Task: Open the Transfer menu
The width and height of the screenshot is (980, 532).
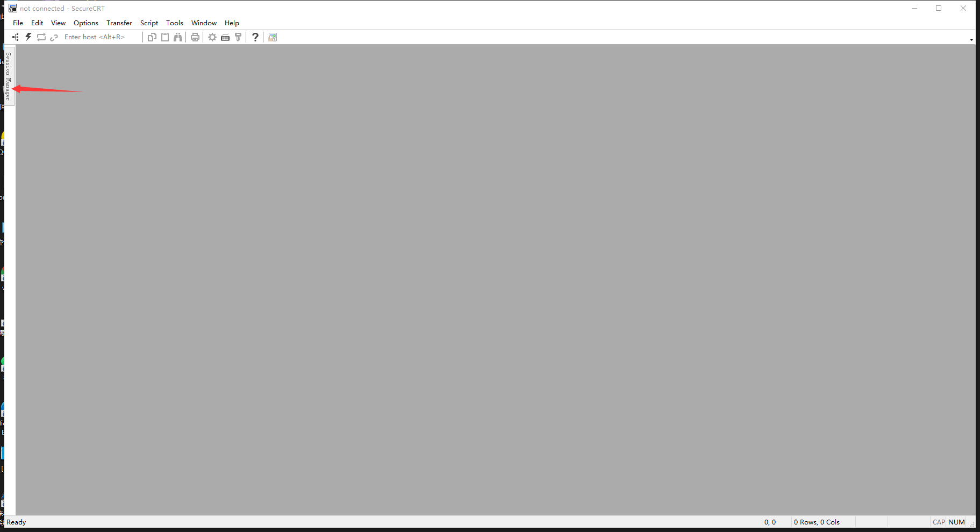Action: [119, 23]
